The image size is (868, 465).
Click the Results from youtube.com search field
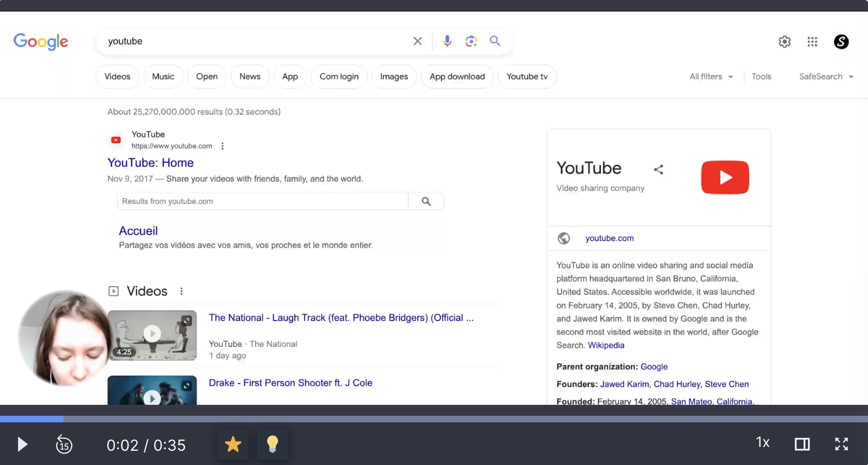tap(263, 201)
